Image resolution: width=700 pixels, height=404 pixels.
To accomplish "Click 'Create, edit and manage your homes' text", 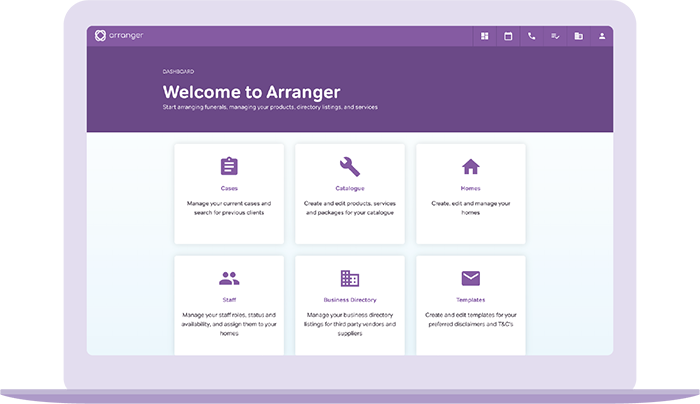I will [471, 208].
